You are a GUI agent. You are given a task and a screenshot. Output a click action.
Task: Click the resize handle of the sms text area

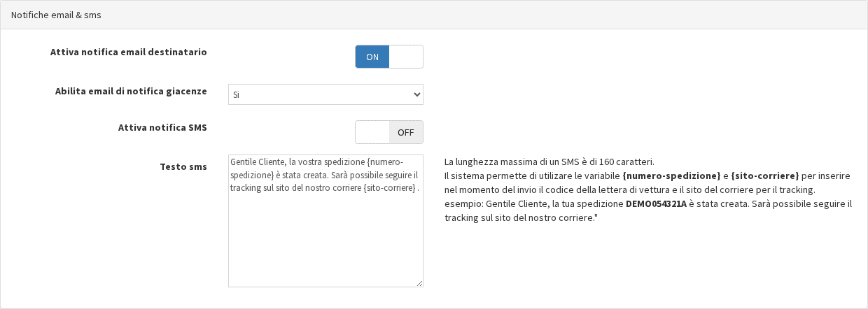(419, 283)
